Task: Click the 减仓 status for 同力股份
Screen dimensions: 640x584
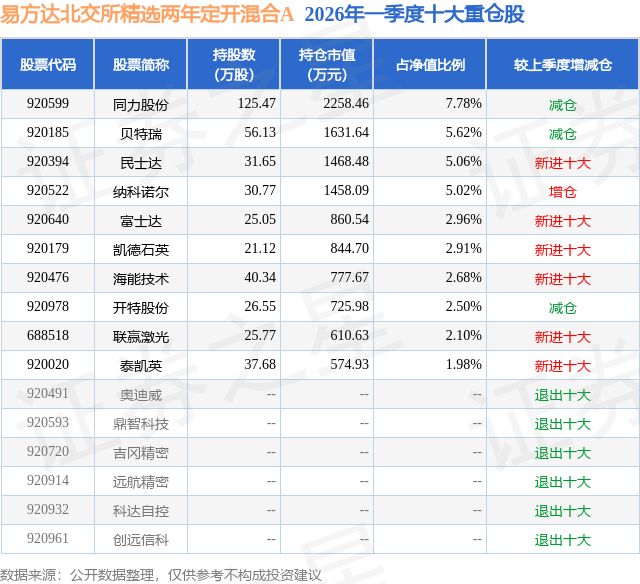Action: point(563,105)
